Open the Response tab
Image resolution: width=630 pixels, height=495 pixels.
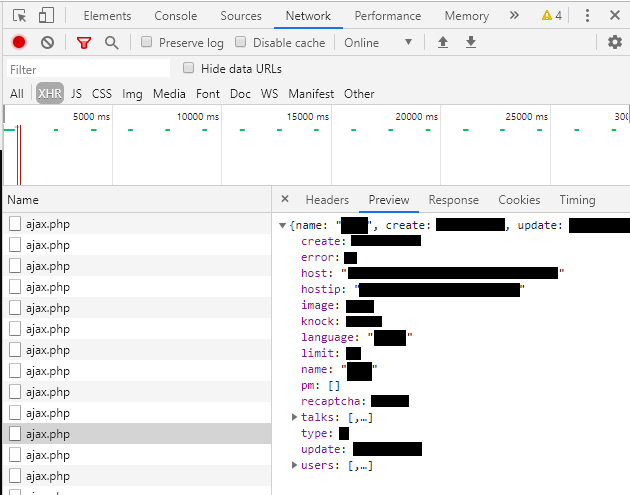pos(453,200)
